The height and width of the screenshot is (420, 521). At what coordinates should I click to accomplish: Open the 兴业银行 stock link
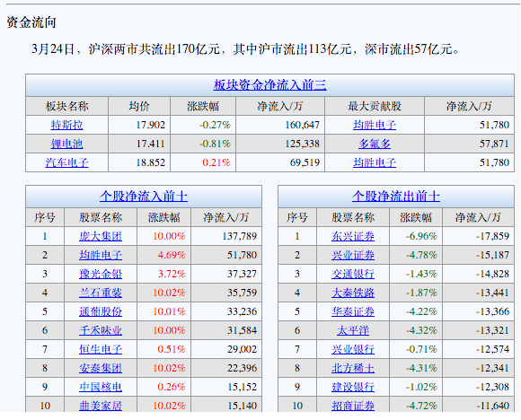tap(353, 349)
